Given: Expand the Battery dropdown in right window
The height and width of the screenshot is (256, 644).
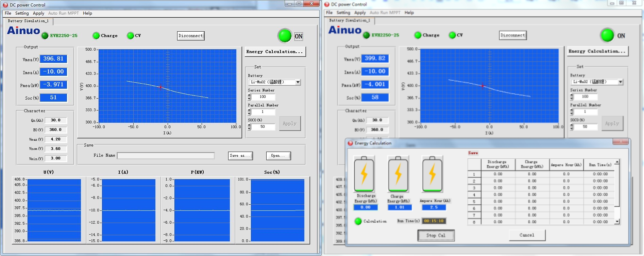Looking at the screenshot, I should [620, 82].
